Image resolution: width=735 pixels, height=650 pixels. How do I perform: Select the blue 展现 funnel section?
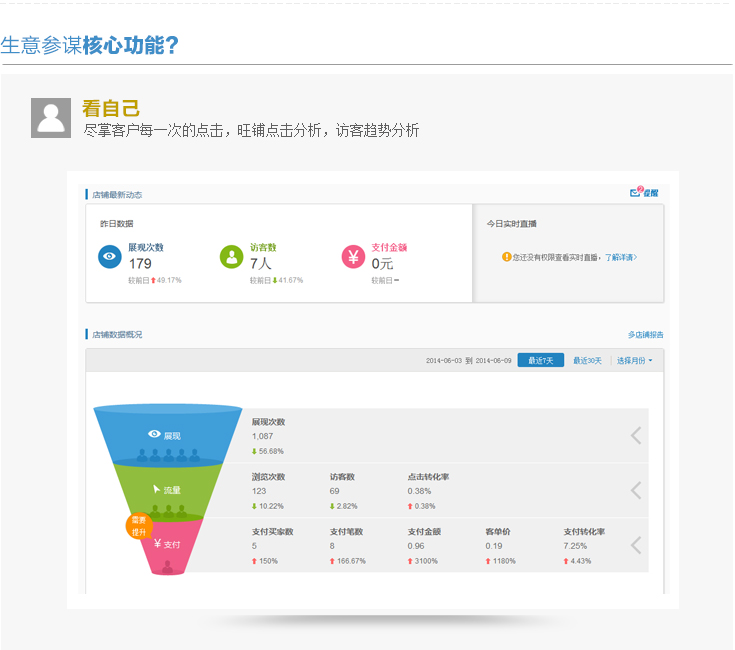168,435
